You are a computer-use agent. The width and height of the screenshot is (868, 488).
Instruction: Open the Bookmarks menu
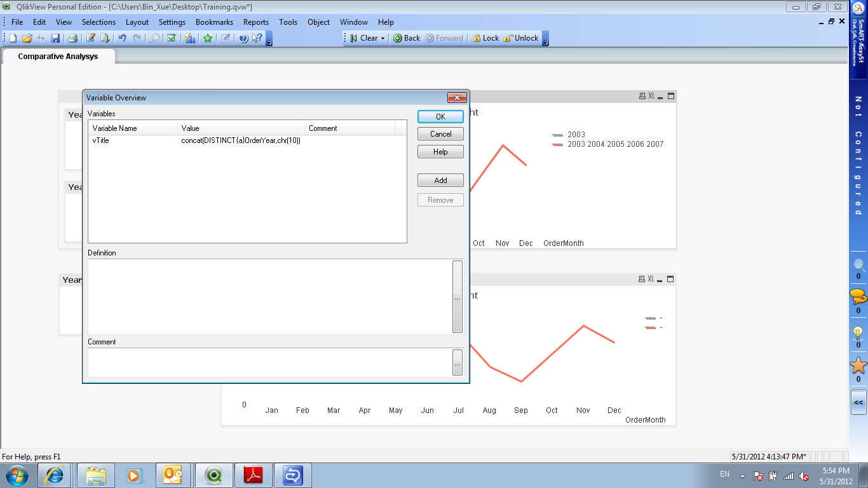click(x=214, y=22)
